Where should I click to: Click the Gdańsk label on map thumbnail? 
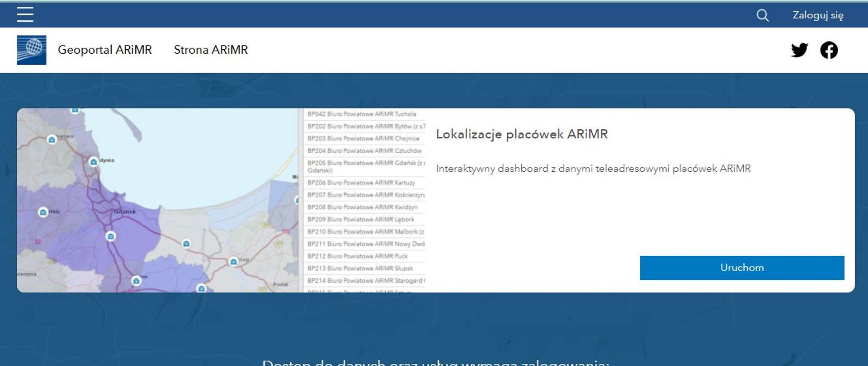coord(125,211)
